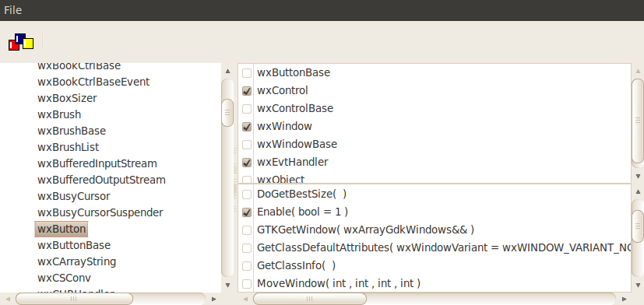The height and width of the screenshot is (305, 644).
Task: Uncheck the wxEvtHandler checkbox
Action: [x=247, y=163]
